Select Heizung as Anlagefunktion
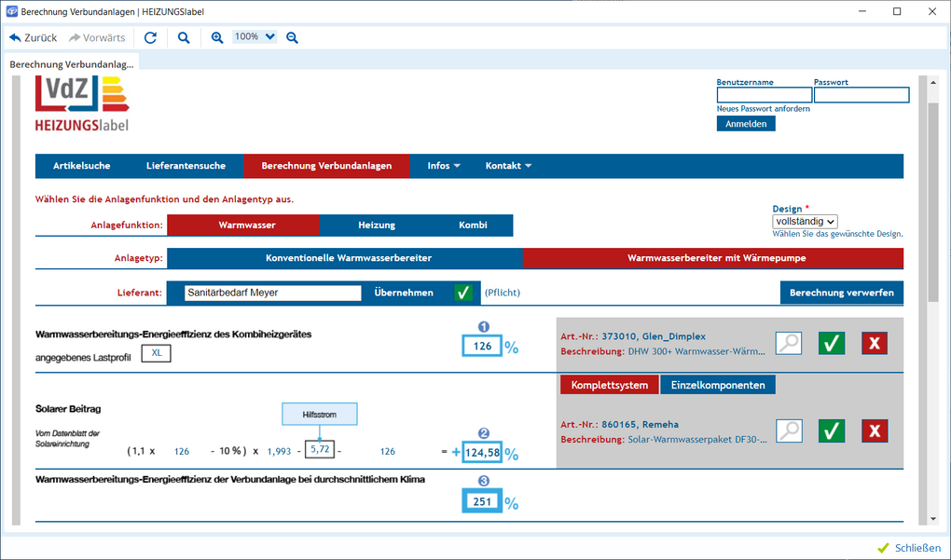 (377, 225)
